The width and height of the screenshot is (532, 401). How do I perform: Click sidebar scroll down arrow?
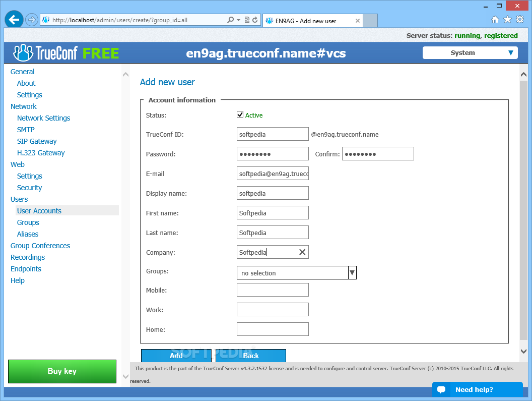click(125, 376)
